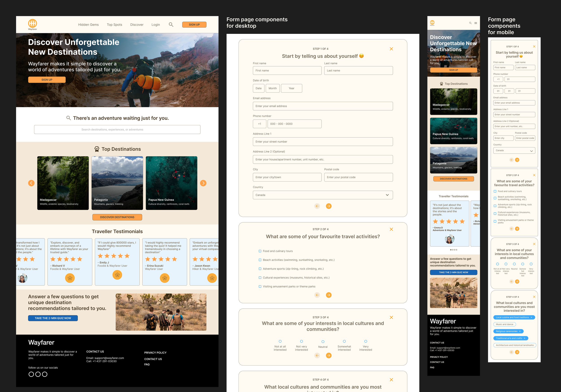Click the mobile header search icon
The width and height of the screenshot is (561, 392).
tap(470, 23)
